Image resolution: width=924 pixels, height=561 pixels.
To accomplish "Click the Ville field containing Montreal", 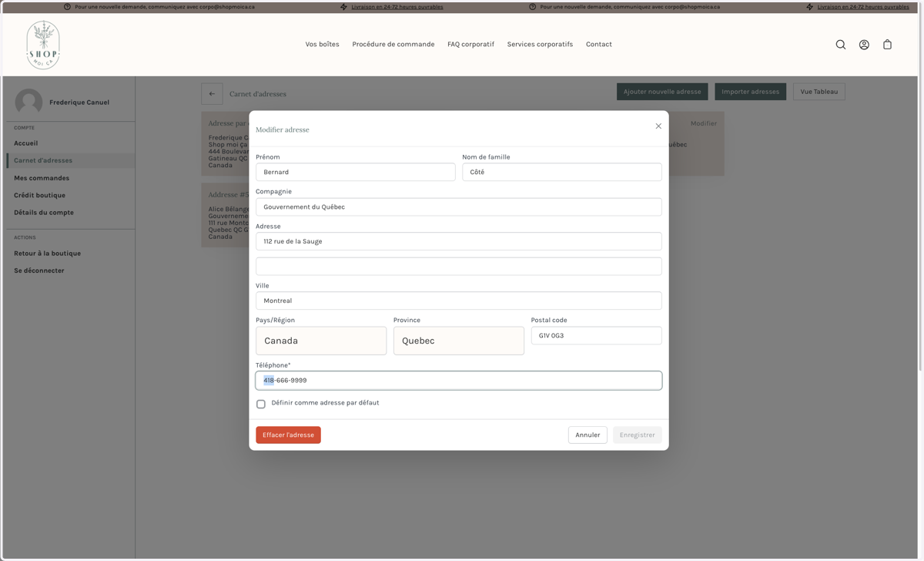I will [x=459, y=301].
